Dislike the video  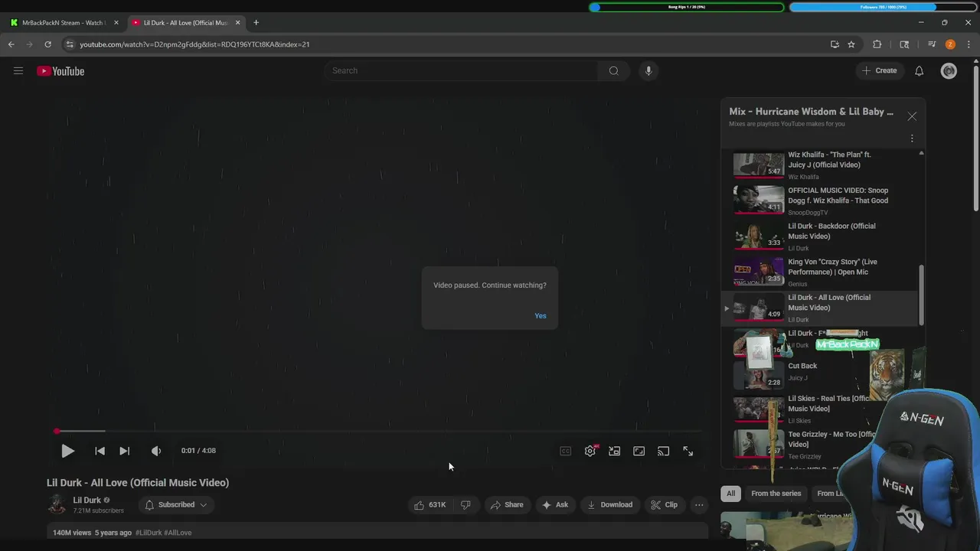click(465, 505)
